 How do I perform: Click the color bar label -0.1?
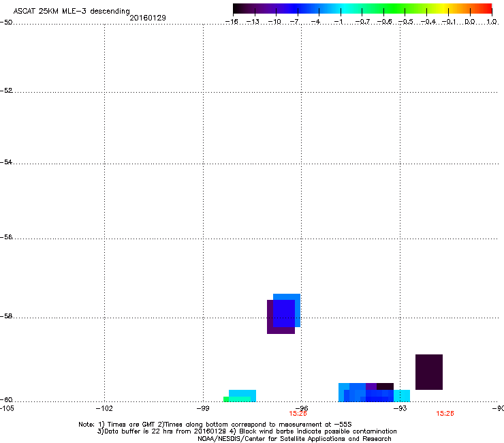[449, 22]
